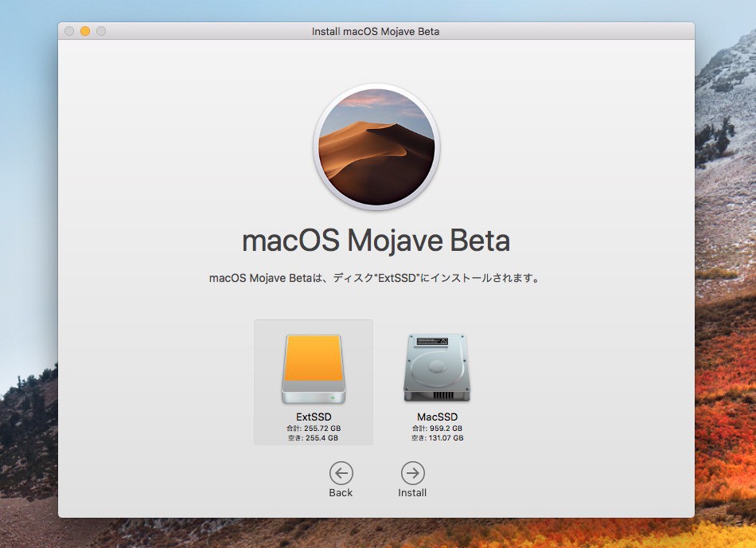This screenshot has width=756, height=548.
Task: Click the MacSSD drive name label
Action: pos(437,417)
